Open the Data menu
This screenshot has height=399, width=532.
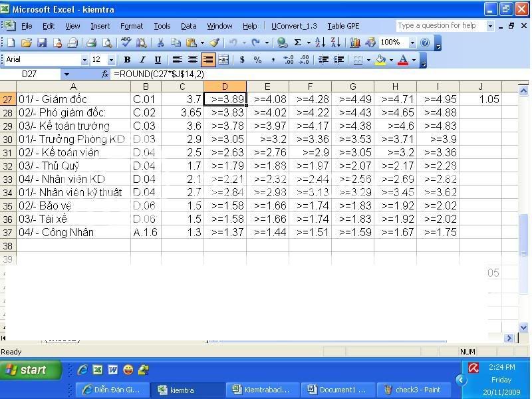pyautogui.click(x=188, y=26)
